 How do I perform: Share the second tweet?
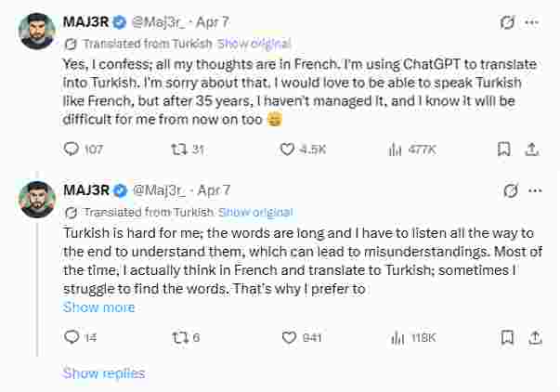coord(532,337)
